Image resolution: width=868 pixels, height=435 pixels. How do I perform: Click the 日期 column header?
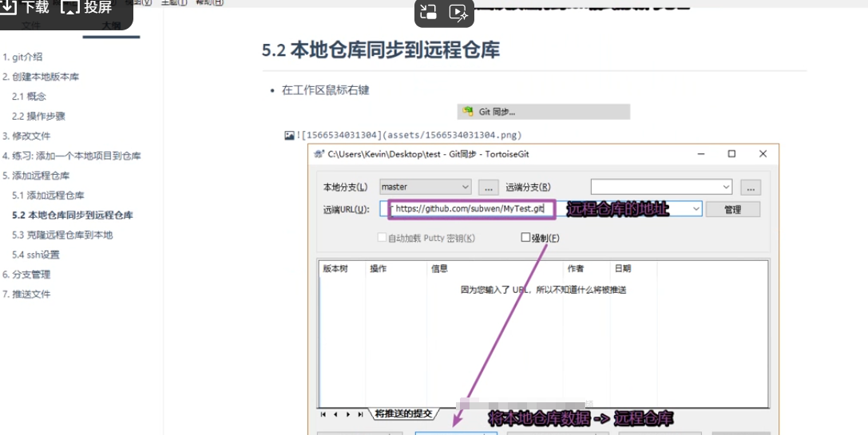623,268
